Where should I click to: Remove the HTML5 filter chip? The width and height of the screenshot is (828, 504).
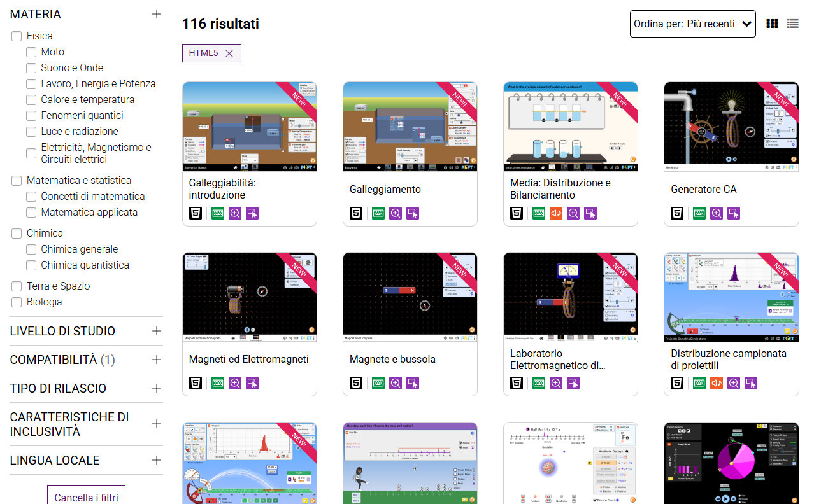click(229, 53)
